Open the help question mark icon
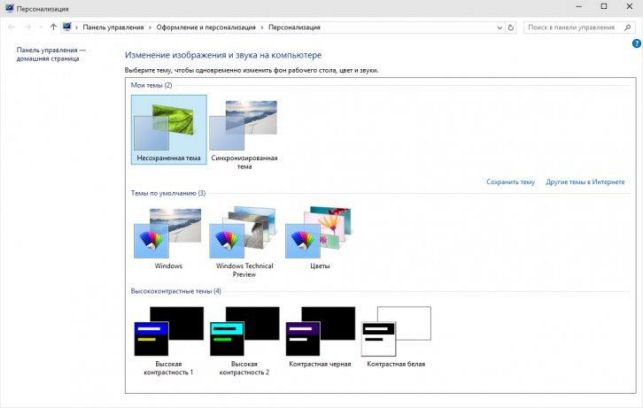This screenshot has width=643, height=408. (636, 43)
